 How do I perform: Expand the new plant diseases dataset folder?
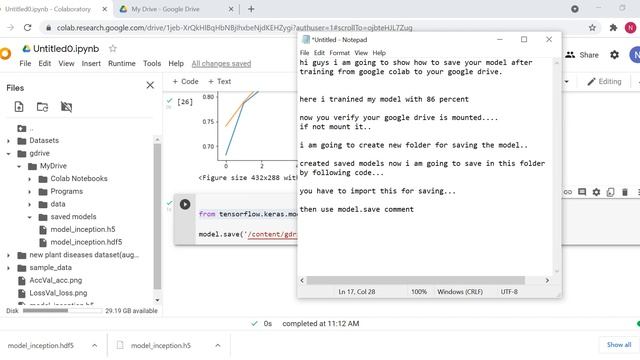(9, 255)
